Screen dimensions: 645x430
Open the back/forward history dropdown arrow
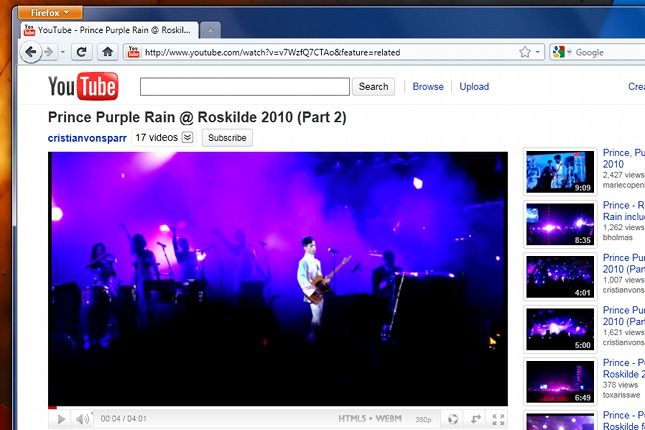pos(63,52)
